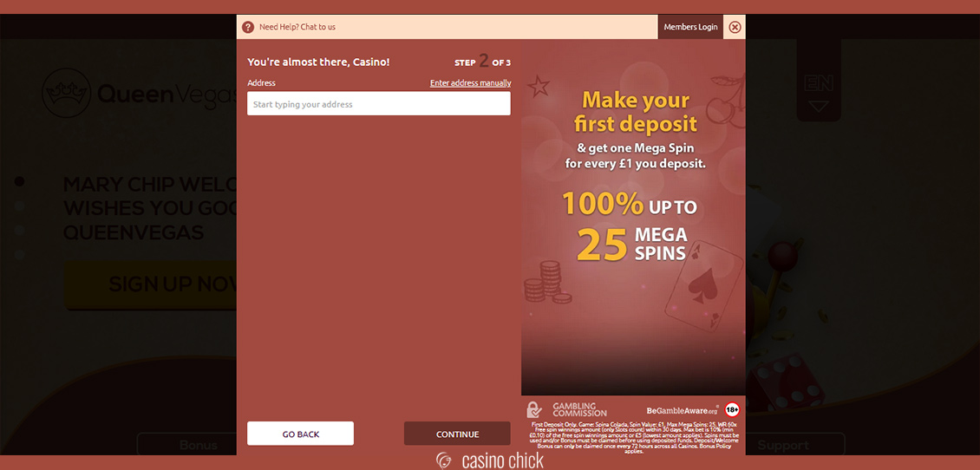Click the SIGN UP NOW button in background
The image size is (980, 470).
click(x=150, y=284)
